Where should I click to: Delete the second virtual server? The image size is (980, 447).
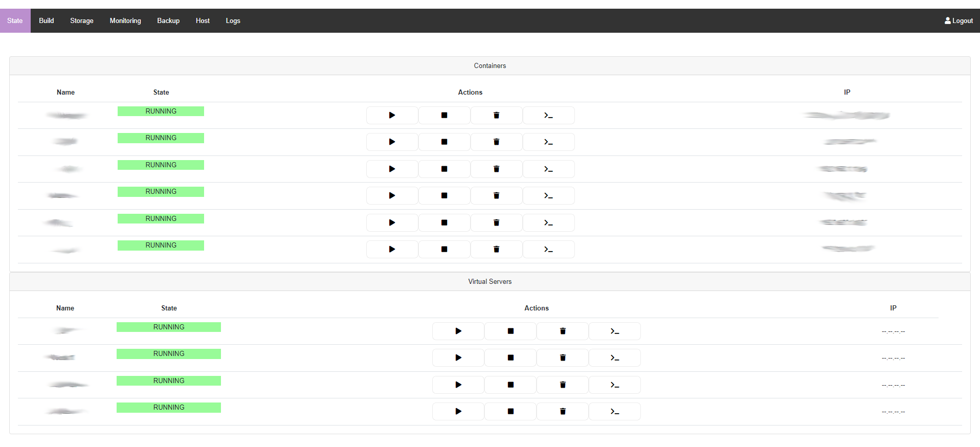(x=563, y=357)
